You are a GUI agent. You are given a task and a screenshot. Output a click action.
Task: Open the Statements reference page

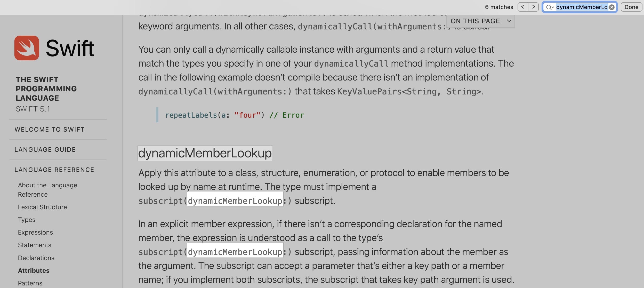click(35, 245)
